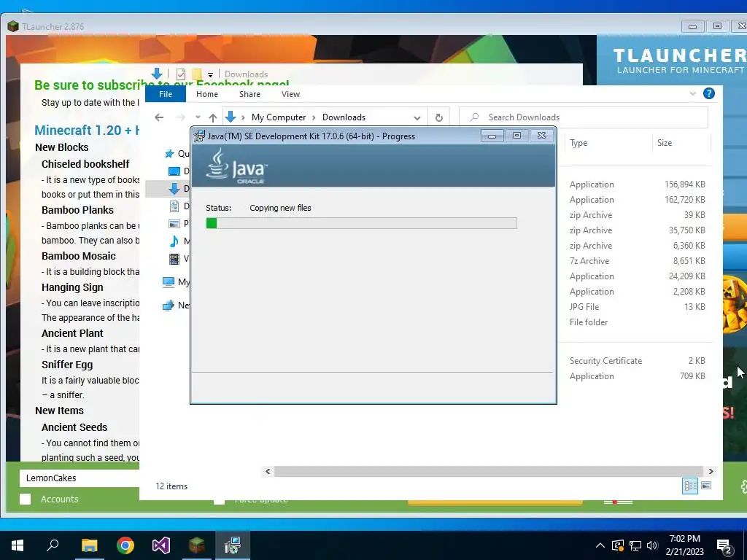Select the file sized 156,894 KB
This screenshot has width=747, height=560.
(x=636, y=184)
